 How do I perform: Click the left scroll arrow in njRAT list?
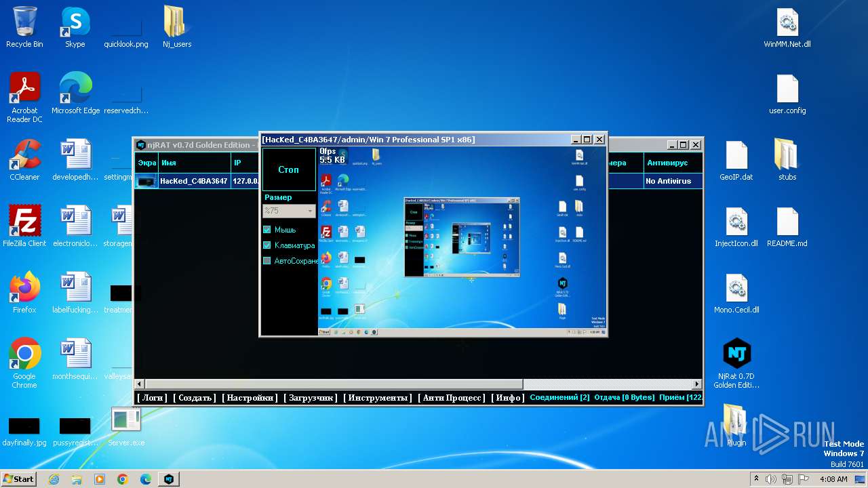pos(140,384)
